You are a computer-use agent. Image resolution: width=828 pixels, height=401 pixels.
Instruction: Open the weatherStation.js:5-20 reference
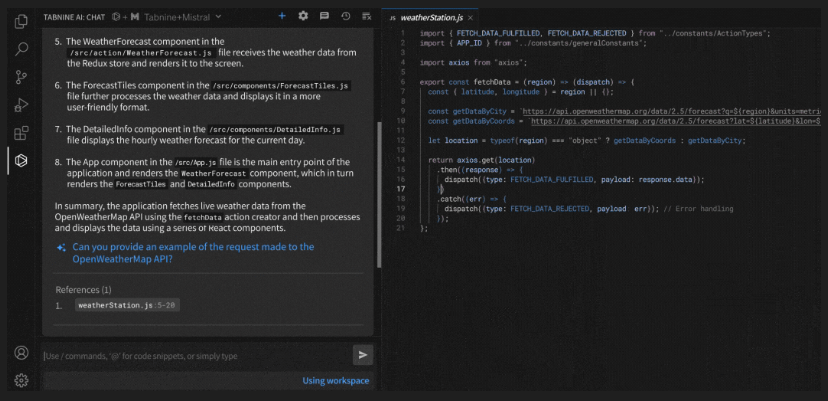tap(127, 305)
